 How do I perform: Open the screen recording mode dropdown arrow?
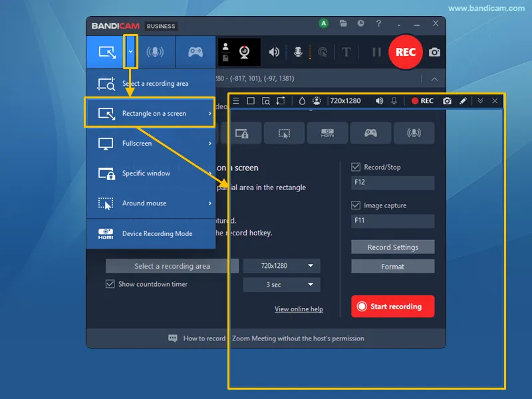(x=130, y=52)
